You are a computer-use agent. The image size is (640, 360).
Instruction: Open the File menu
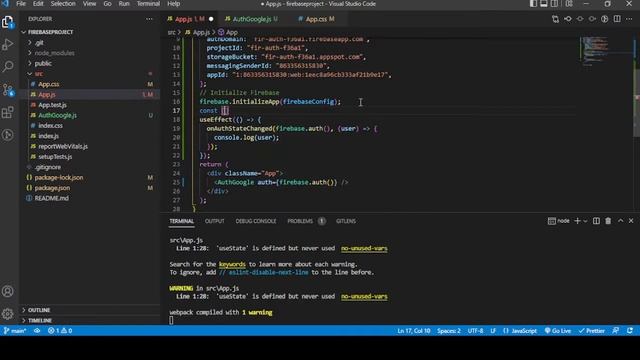[x=21, y=4]
